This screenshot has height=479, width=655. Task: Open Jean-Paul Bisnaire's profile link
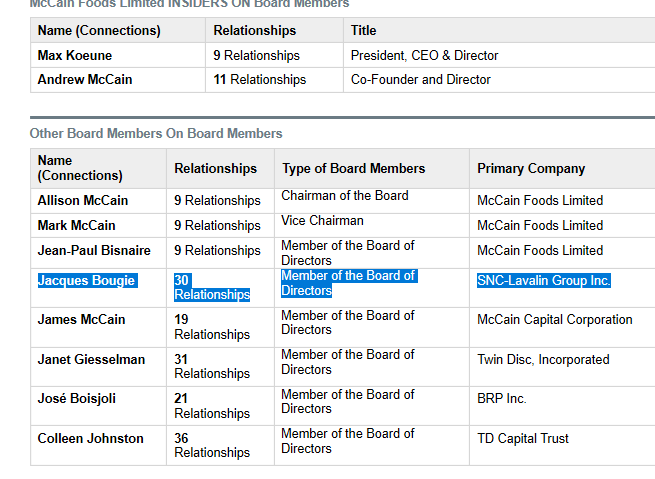94,251
